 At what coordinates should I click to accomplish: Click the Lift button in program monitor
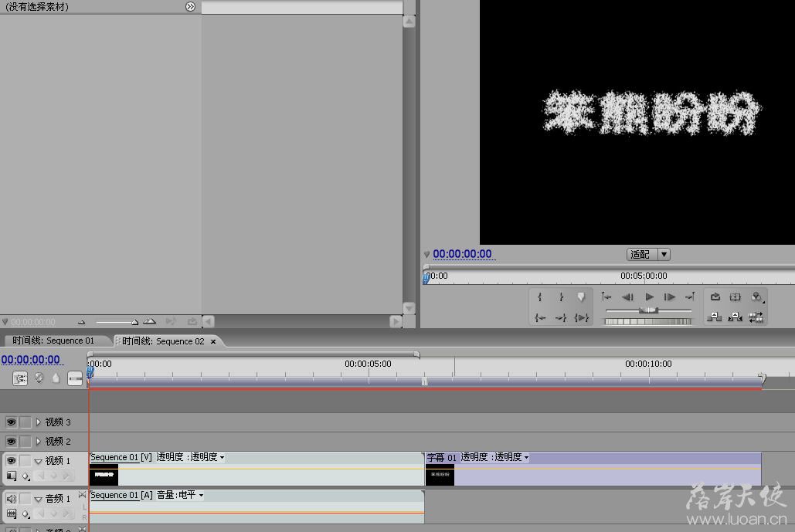point(715,317)
